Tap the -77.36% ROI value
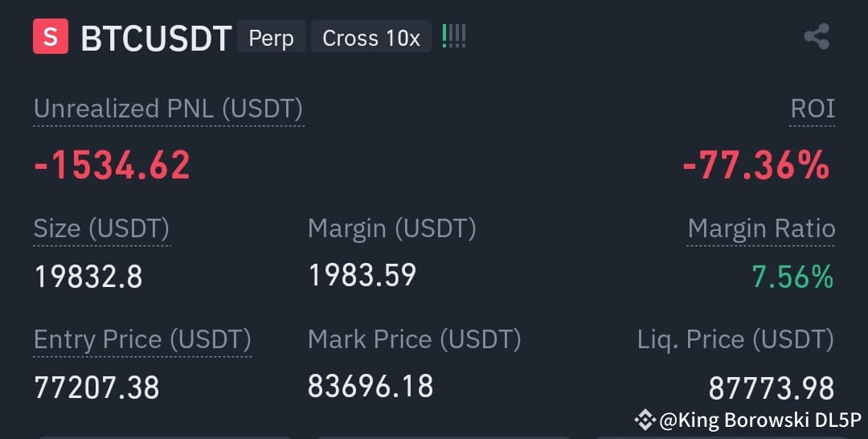 tap(756, 165)
